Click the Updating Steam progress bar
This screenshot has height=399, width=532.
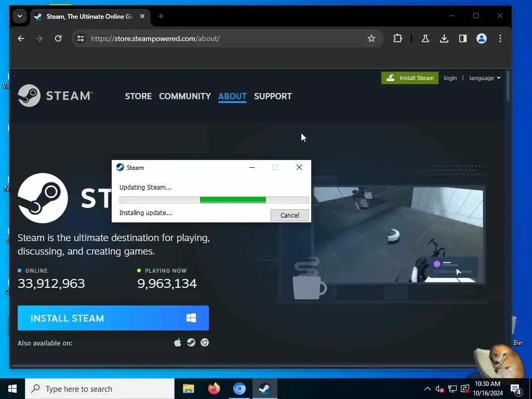click(x=214, y=200)
